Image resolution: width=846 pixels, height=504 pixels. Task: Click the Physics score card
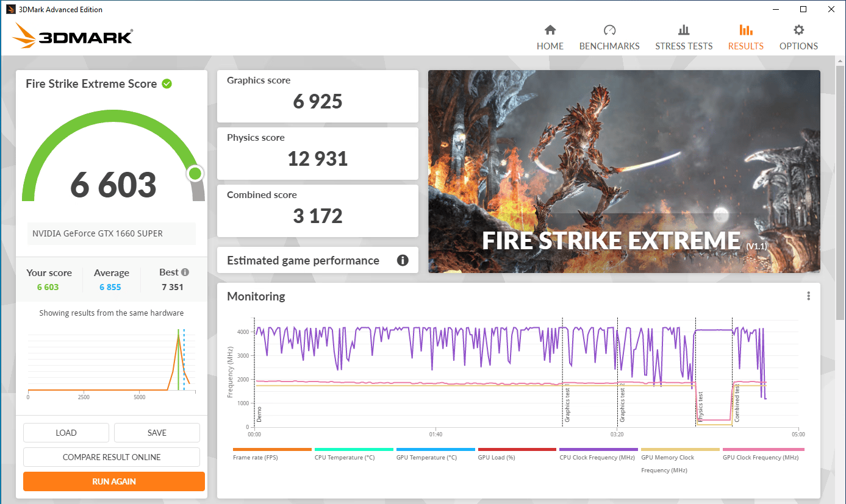point(318,154)
